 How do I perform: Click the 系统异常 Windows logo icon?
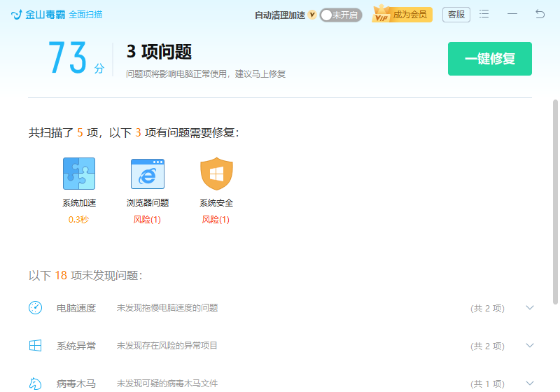tap(36, 346)
